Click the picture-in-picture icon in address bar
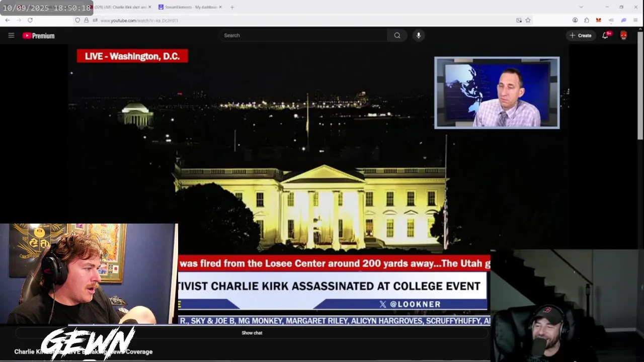Screen dimensions: 644x362 click(x=519, y=20)
